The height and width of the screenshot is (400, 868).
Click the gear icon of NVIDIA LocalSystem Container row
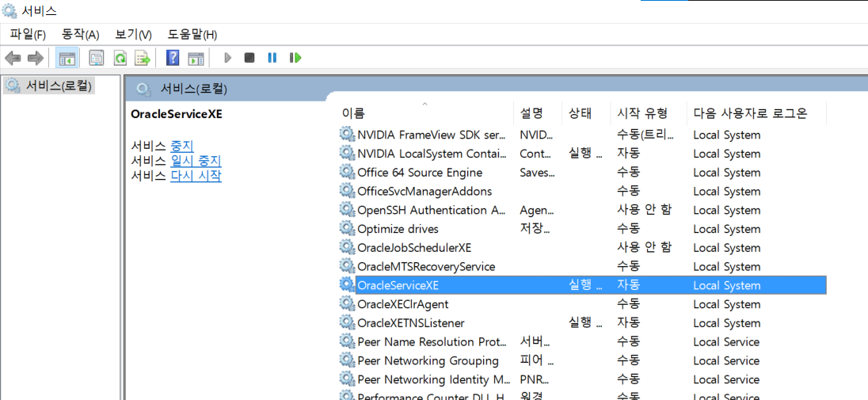(x=347, y=153)
